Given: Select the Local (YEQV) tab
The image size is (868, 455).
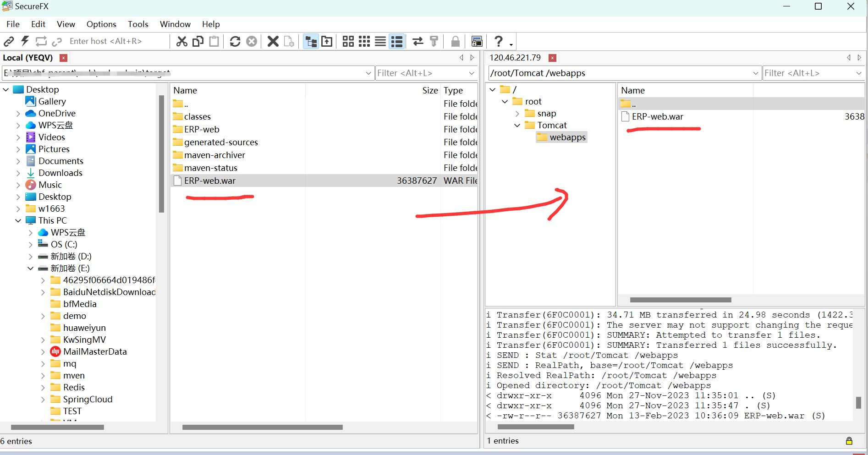Looking at the screenshot, I should [28, 58].
